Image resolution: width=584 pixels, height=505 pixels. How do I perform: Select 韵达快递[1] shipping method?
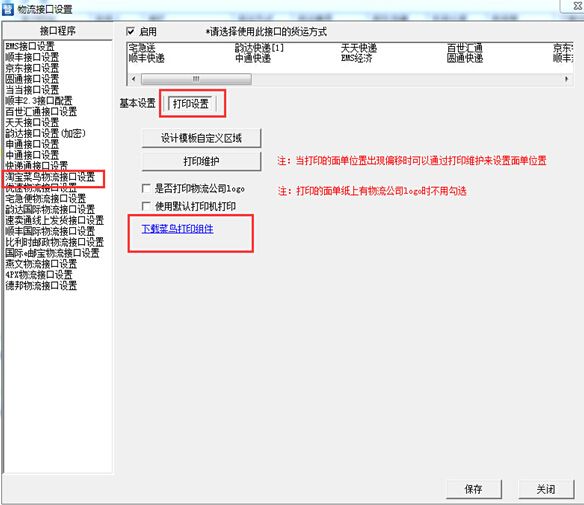259,48
